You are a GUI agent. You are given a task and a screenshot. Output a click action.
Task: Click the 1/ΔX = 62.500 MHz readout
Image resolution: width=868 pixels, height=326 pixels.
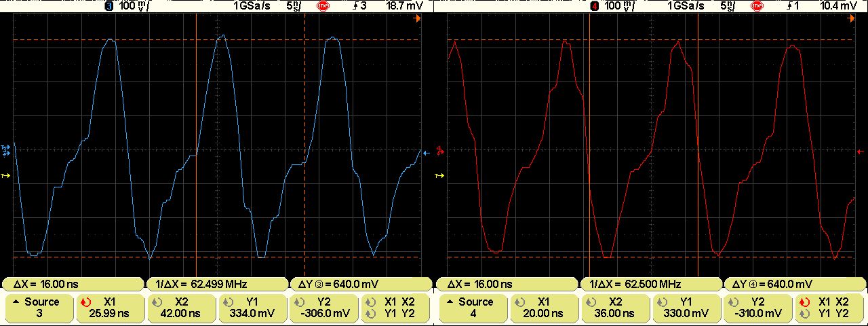click(652, 284)
